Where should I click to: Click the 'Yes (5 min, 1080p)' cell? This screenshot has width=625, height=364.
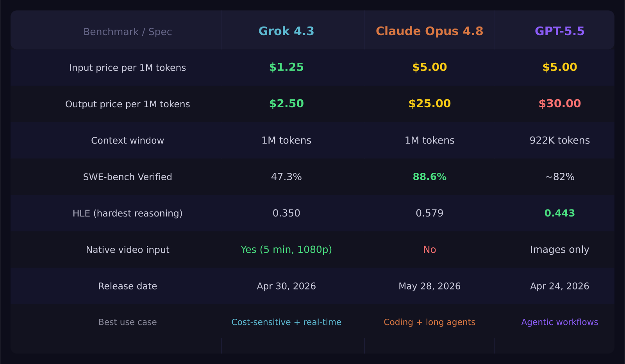286,250
